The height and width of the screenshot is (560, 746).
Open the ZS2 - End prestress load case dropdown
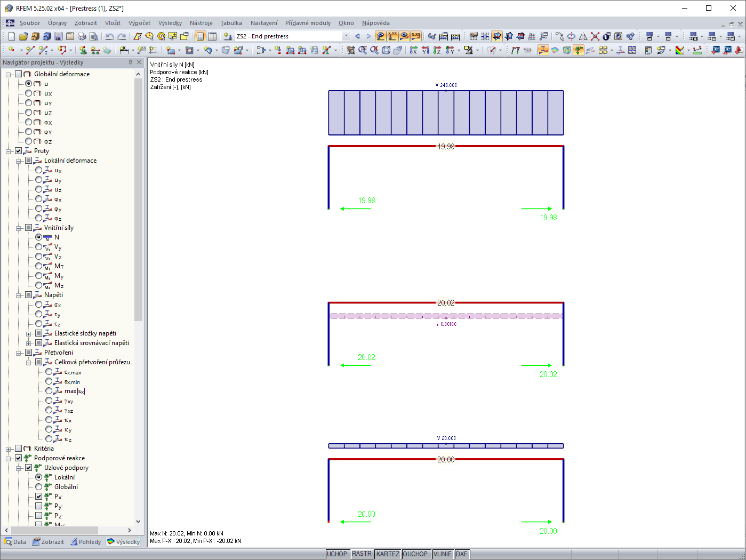(x=346, y=36)
